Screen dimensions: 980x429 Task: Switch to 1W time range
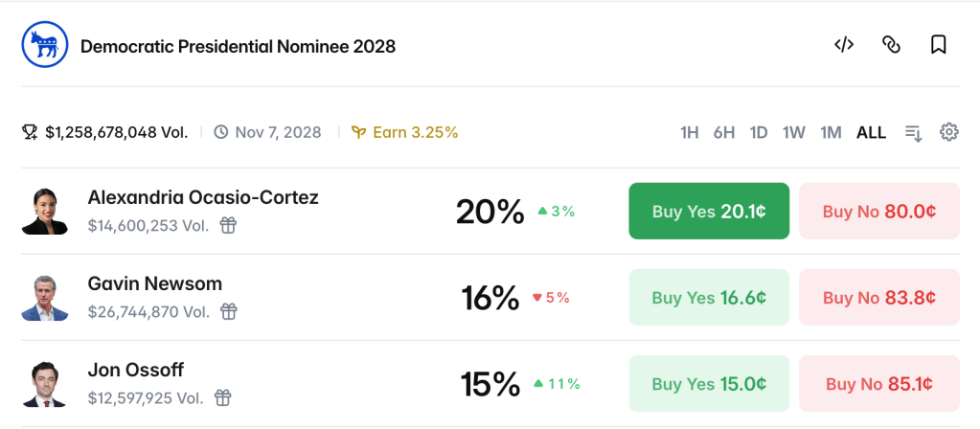click(x=794, y=132)
